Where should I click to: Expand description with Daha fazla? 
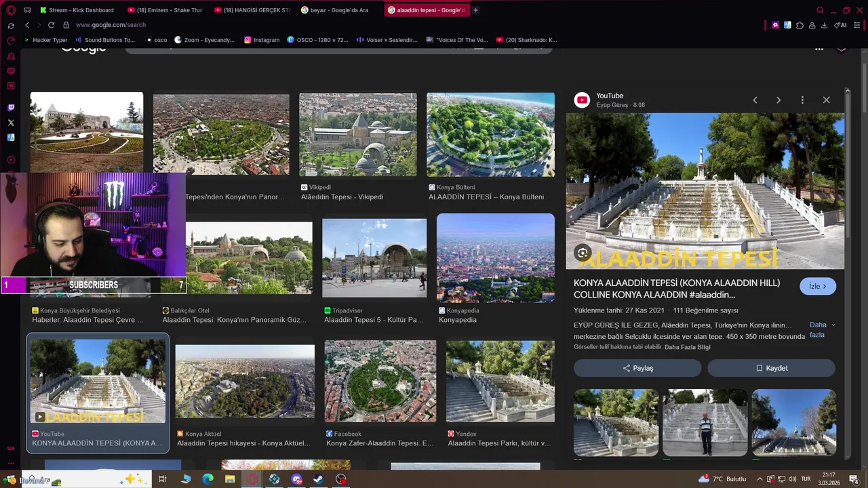click(x=822, y=329)
